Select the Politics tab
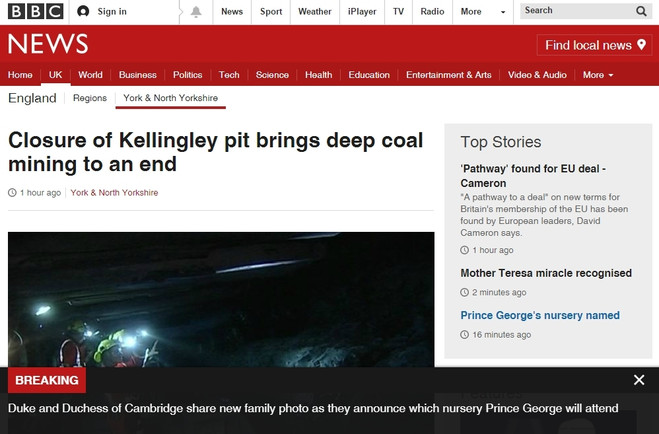The width and height of the screenshot is (659, 434). tap(187, 75)
